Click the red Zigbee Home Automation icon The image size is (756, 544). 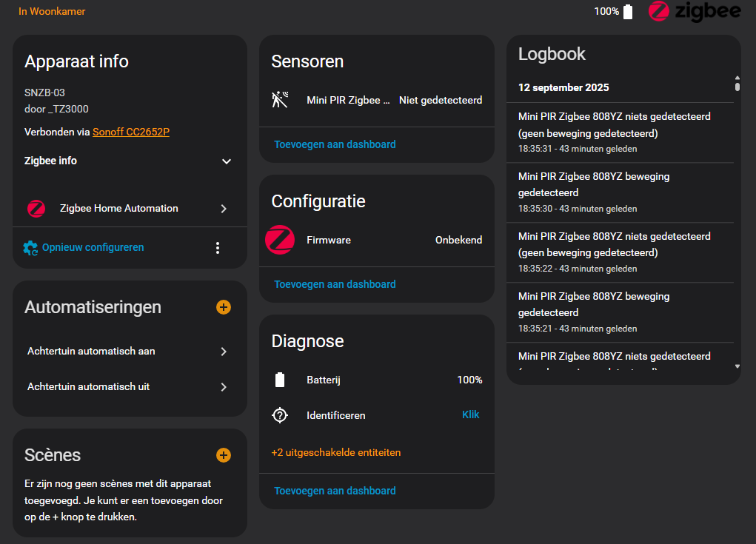[x=36, y=209]
